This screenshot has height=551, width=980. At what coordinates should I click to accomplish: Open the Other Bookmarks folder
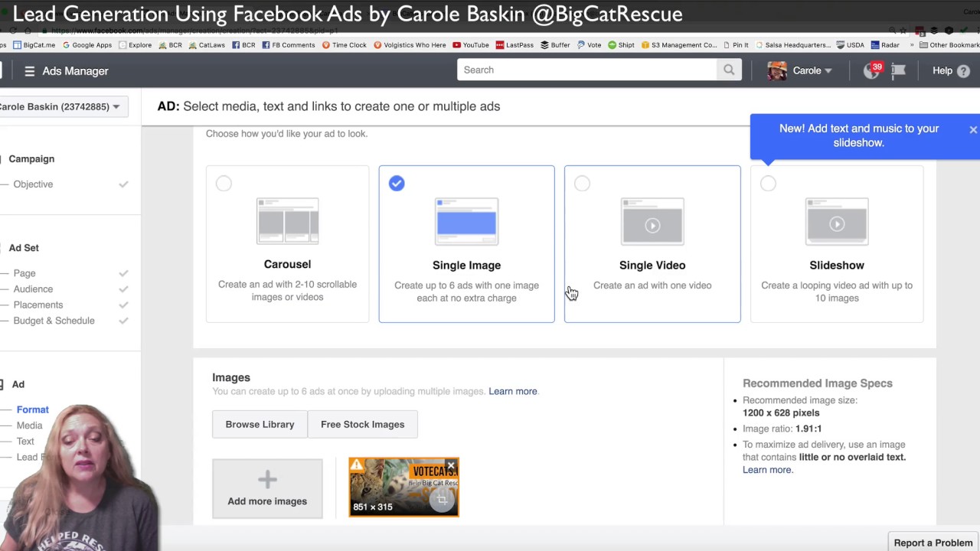[949, 45]
